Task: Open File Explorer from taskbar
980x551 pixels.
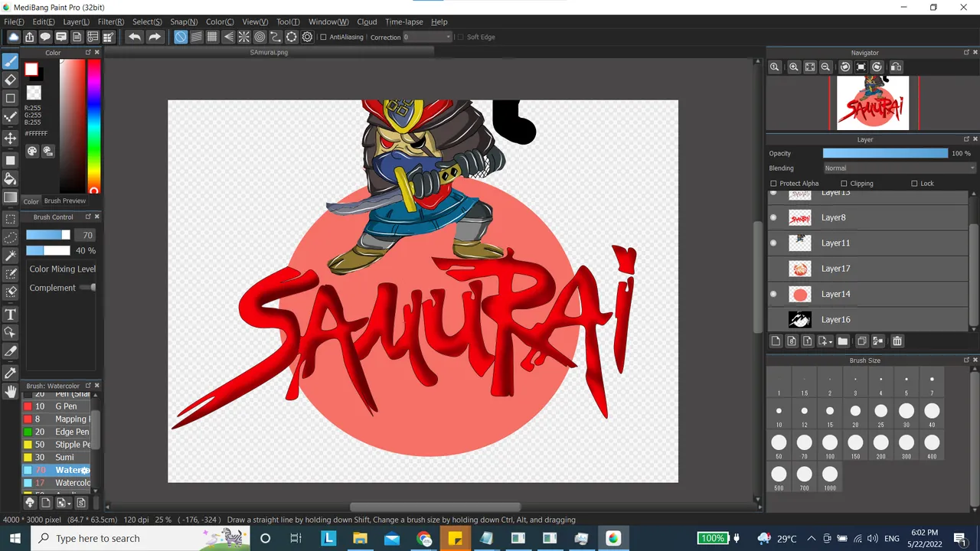Action: click(x=360, y=539)
